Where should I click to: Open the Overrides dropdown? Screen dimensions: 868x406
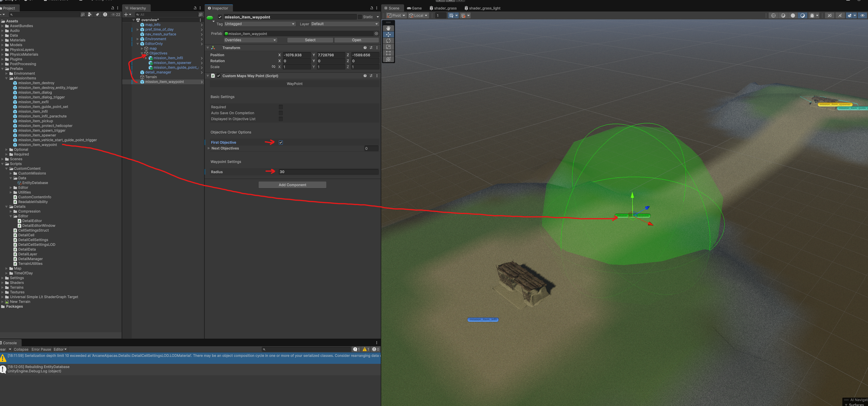pyautogui.click(x=250, y=40)
